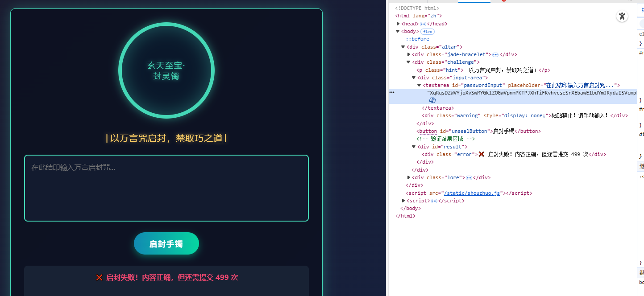Click the 玄天至宝·封灵镯 jade circle
644x296 pixels.
166,70
